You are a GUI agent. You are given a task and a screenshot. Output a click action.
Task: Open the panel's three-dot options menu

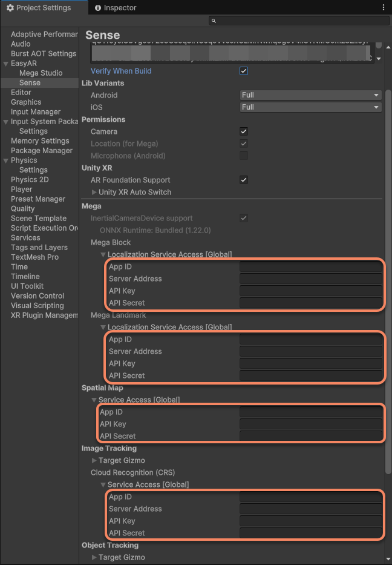(383, 7)
